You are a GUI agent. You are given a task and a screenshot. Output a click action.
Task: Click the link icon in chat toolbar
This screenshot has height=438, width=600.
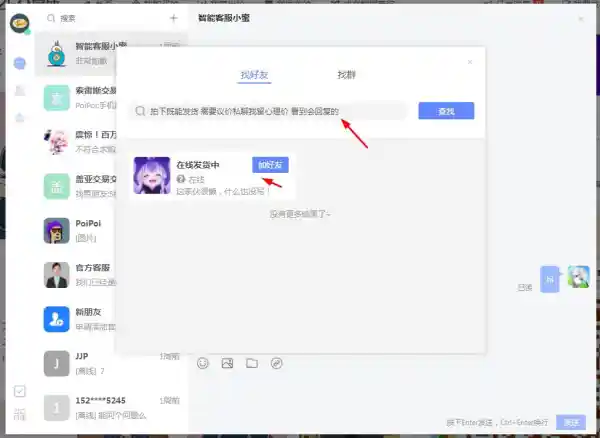[276, 363]
